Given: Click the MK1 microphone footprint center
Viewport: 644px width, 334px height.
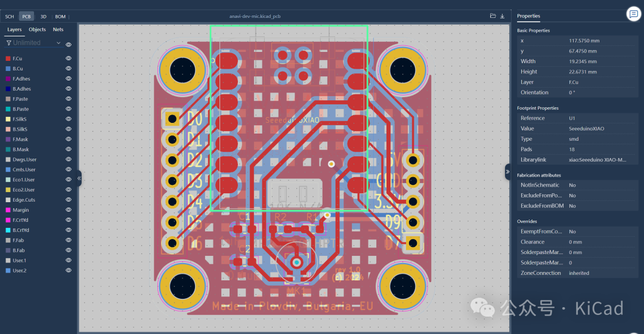Looking at the screenshot, I should 296,262.
